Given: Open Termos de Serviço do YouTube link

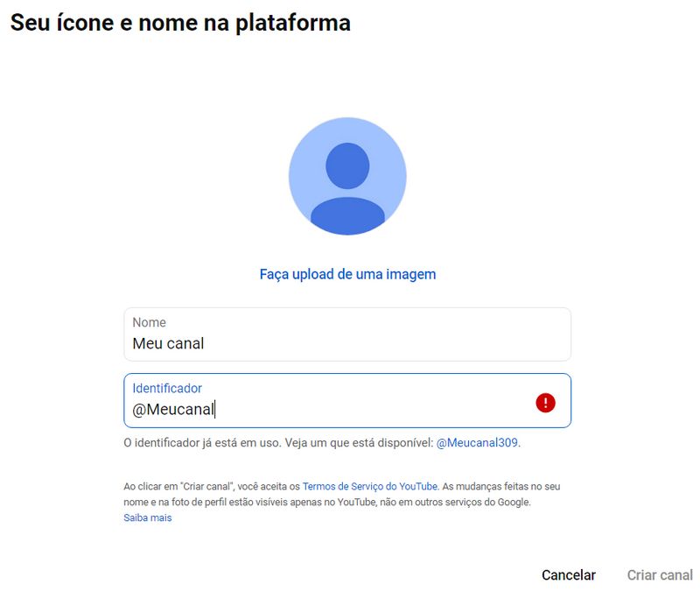Looking at the screenshot, I should 370,487.
